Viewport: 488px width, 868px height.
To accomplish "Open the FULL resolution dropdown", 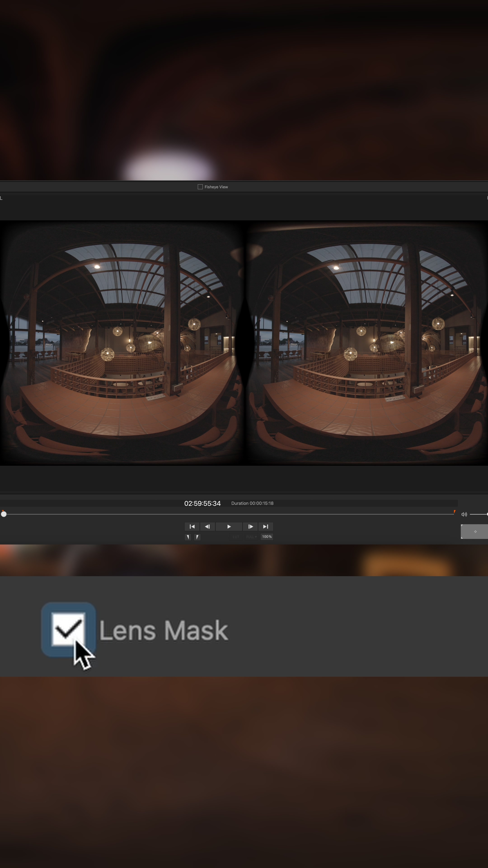I will tap(251, 537).
